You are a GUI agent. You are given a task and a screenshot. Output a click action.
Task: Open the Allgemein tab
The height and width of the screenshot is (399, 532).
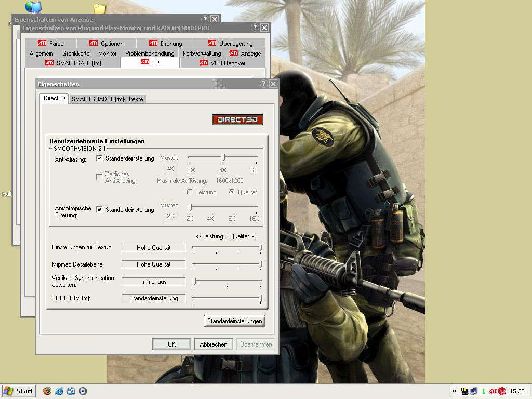pos(42,54)
